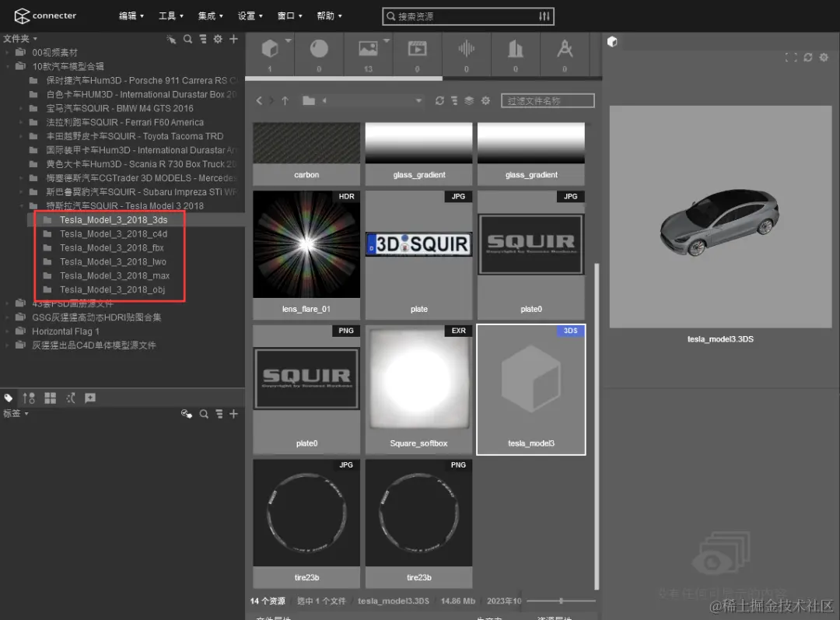This screenshot has width=840, height=620.
Task: Click the folder select-cursor icon
Action: (x=171, y=39)
